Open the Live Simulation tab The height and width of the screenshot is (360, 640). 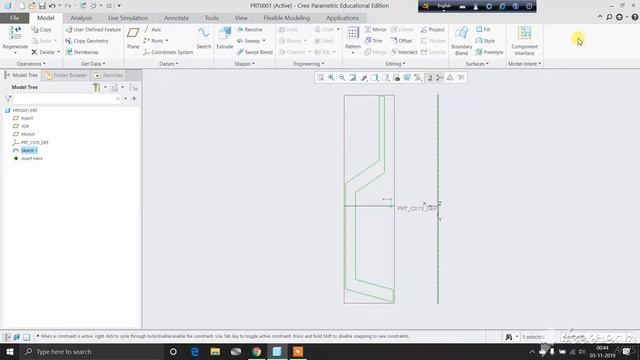[x=128, y=18]
